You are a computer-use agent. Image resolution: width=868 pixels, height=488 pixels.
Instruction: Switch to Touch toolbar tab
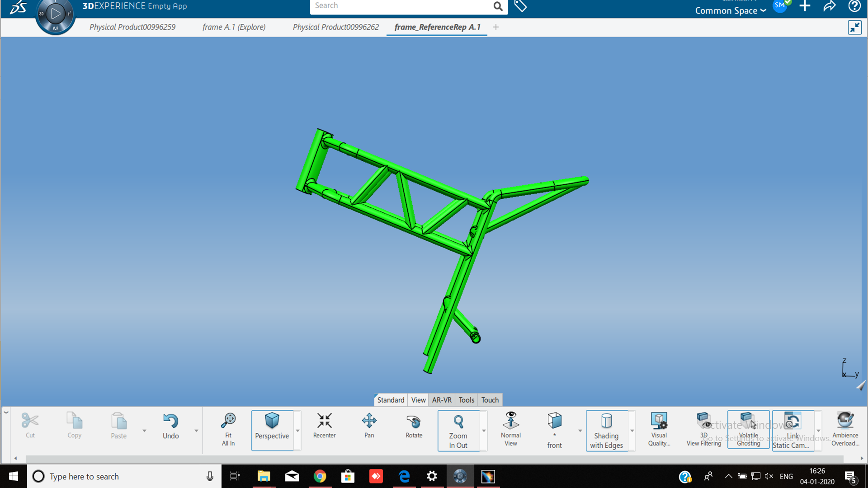490,400
